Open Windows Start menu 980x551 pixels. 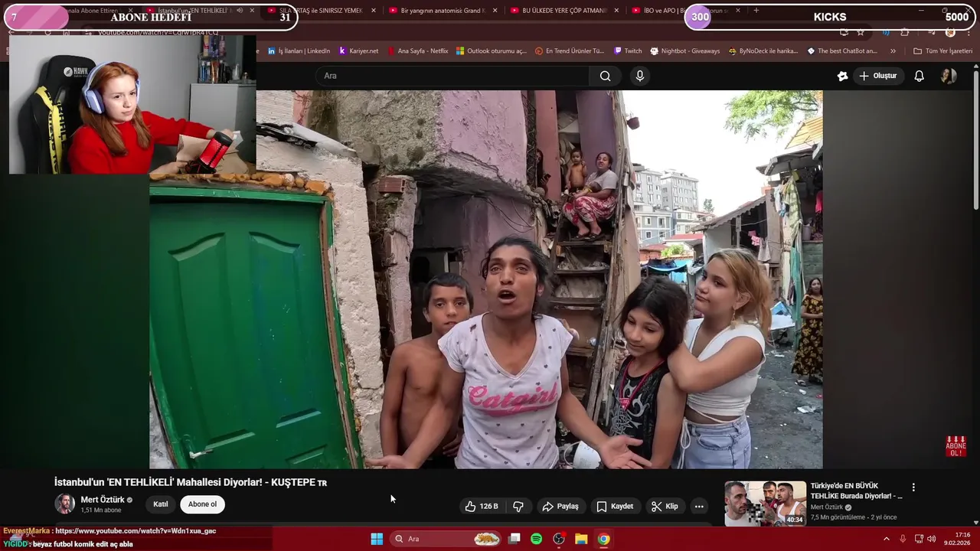click(x=377, y=539)
